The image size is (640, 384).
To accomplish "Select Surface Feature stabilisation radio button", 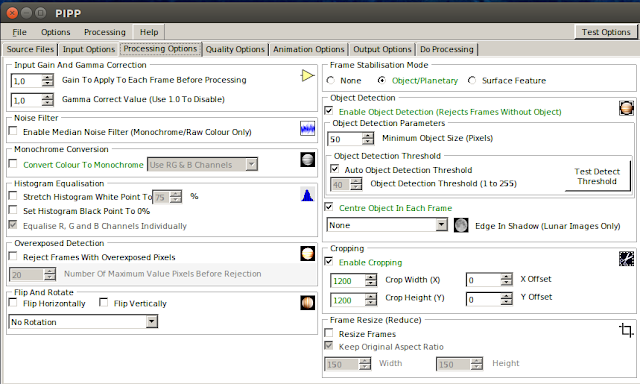I will [472, 80].
